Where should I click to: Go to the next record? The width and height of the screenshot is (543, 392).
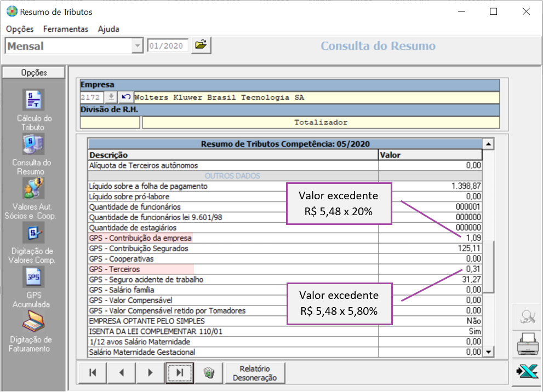[x=150, y=373]
